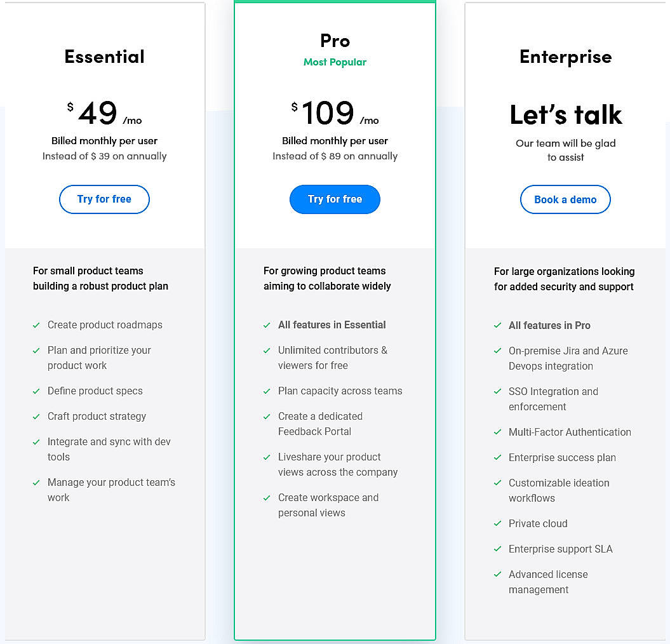
Task: Click Try for free under the Essential plan
Action: (104, 199)
